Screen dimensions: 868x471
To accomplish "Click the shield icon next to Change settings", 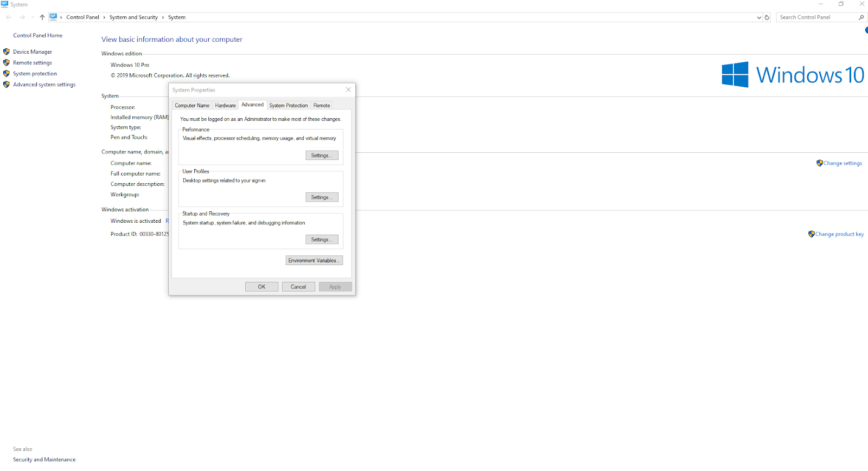I will (820, 163).
